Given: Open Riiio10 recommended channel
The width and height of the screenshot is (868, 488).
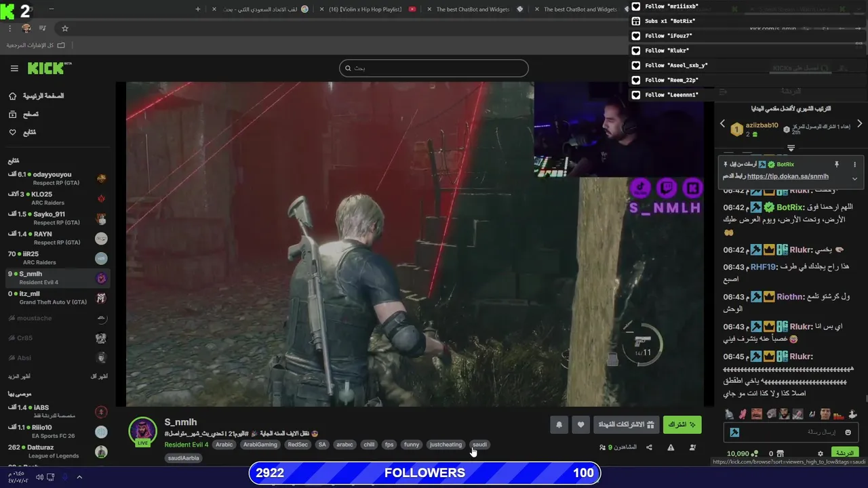Looking at the screenshot, I should coord(57,431).
